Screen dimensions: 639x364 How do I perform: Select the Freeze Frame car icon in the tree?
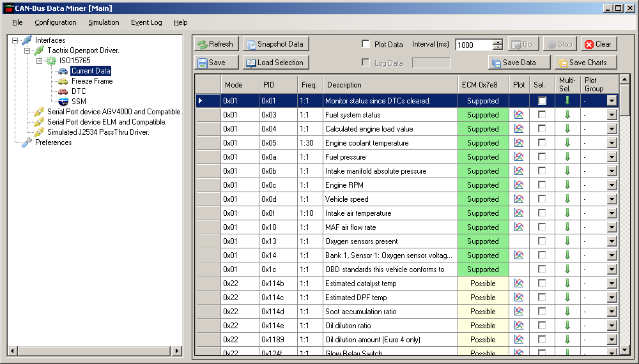[x=63, y=82]
